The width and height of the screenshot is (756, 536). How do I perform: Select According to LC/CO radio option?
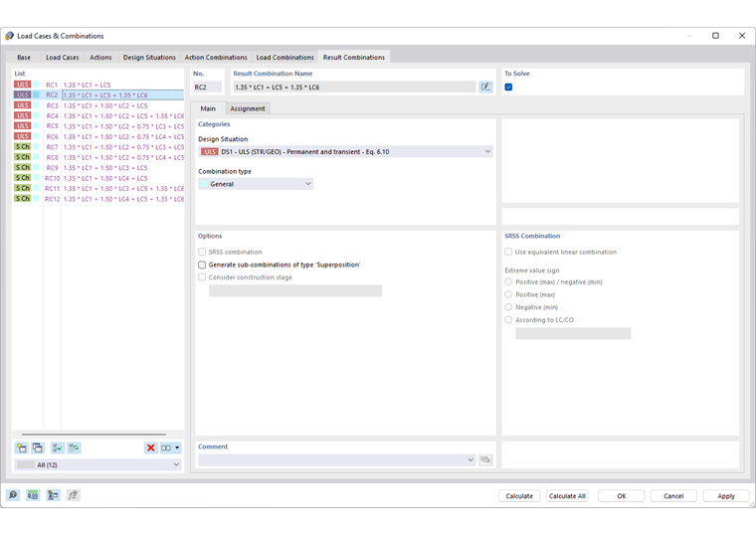pyautogui.click(x=508, y=319)
